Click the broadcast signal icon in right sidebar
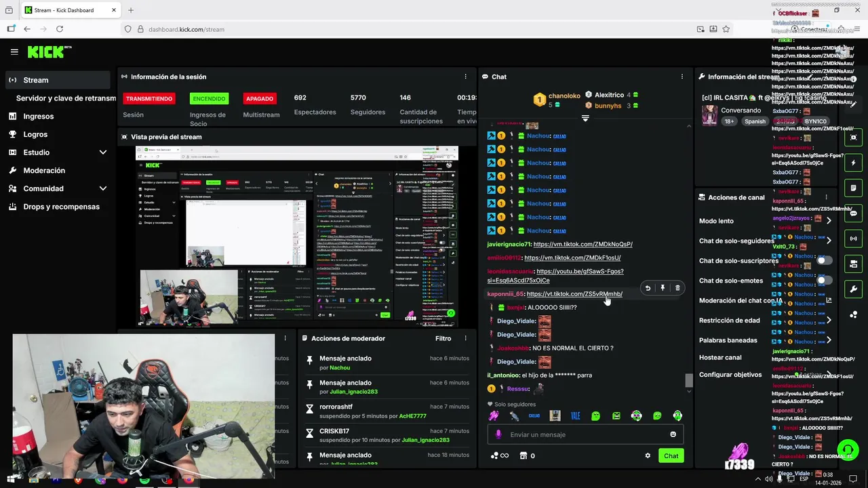The height and width of the screenshot is (488, 868). coord(854,239)
